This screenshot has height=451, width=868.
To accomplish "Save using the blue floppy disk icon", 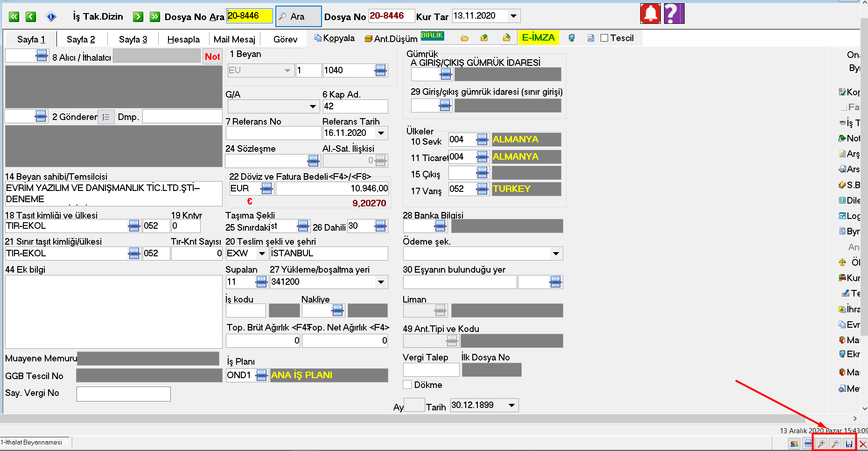I will coord(849,444).
